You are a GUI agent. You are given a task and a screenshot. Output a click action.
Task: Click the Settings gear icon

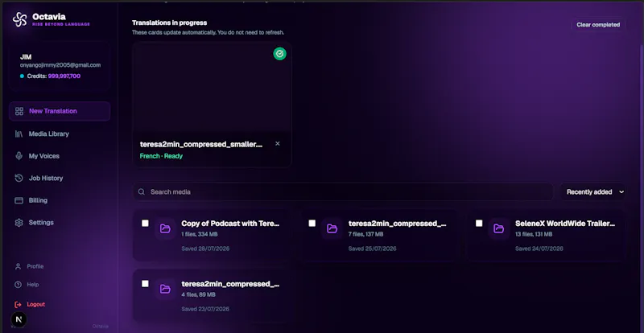pos(19,223)
